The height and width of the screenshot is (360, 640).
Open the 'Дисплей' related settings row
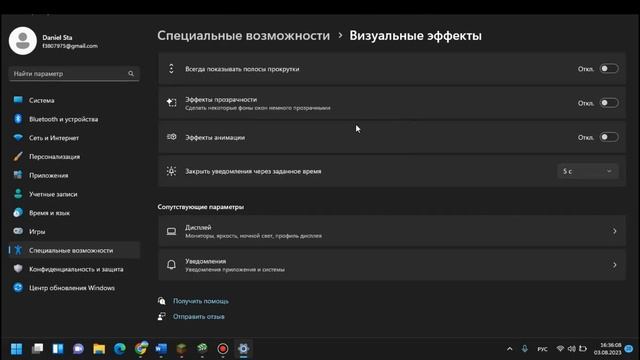tap(392, 231)
